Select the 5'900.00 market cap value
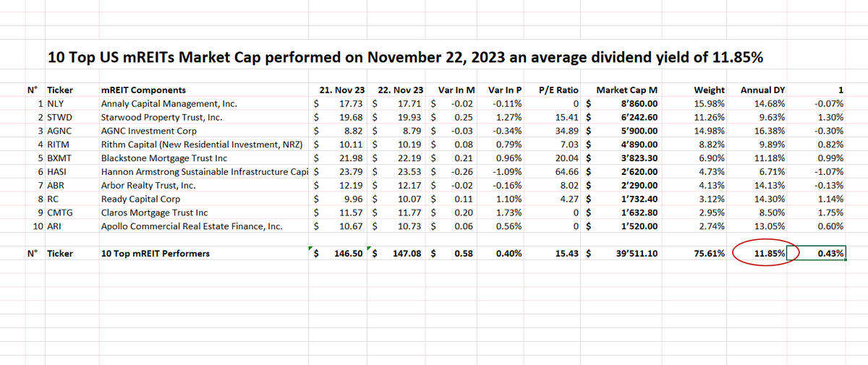This screenshot has height=365, width=868. pos(639,131)
